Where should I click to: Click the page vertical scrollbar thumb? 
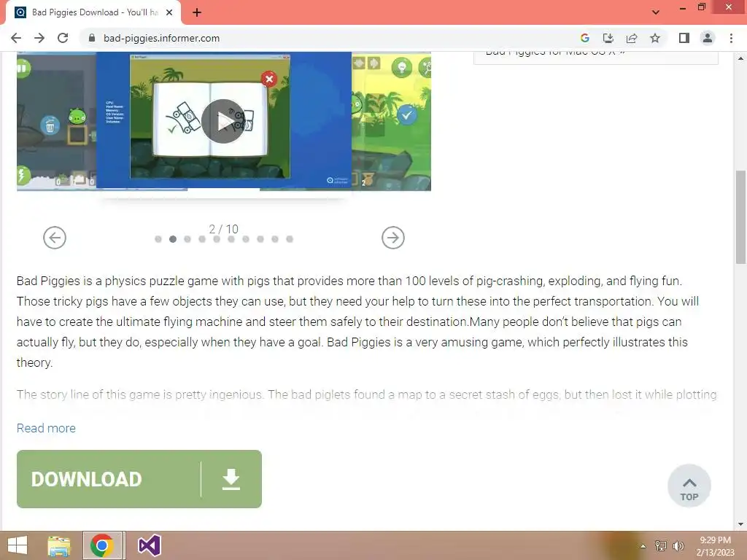tap(740, 217)
